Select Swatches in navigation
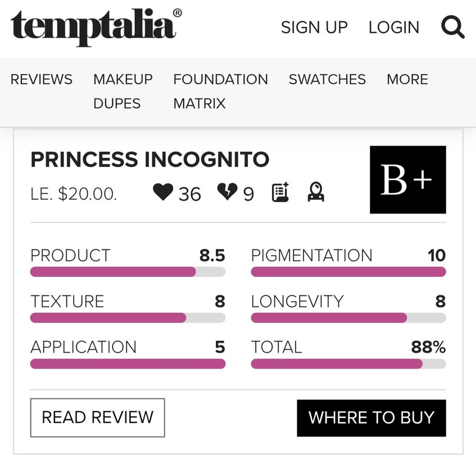476x455 pixels. pyautogui.click(x=327, y=79)
